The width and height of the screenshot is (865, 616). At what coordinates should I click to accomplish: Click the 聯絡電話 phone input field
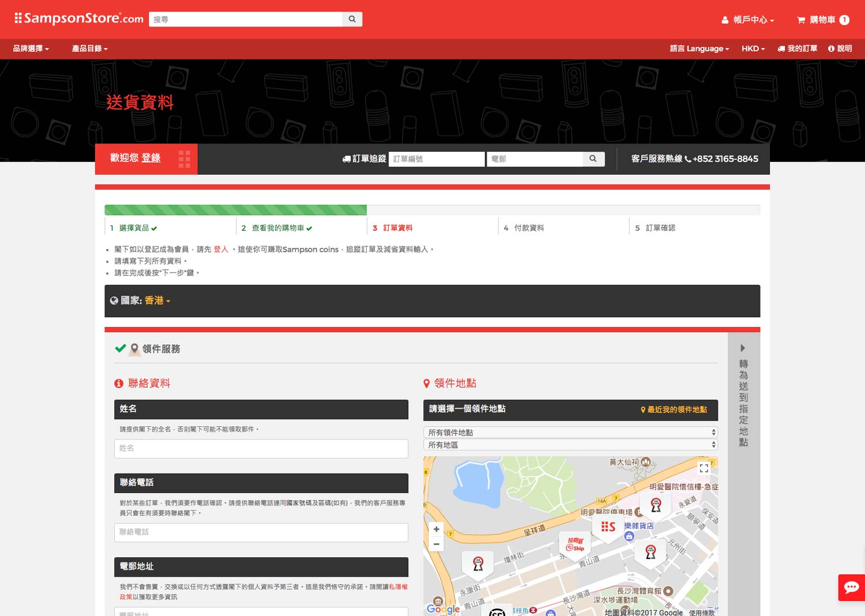tap(261, 532)
